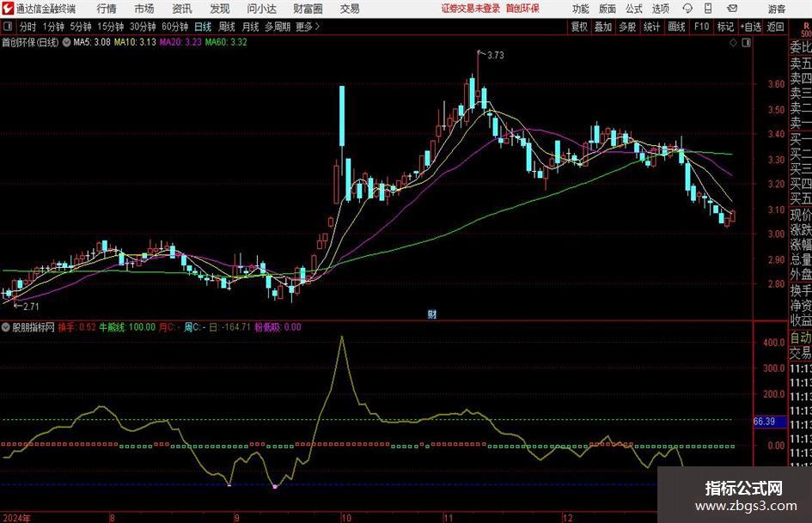The image size is (812, 523).
Task: Open the customer service headset icon
Action: click(687, 9)
